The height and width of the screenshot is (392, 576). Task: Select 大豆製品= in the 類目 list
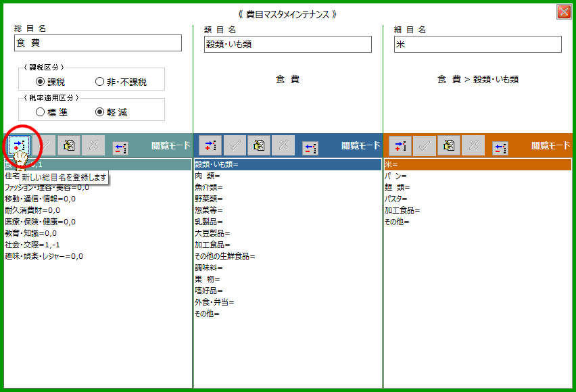pyautogui.click(x=288, y=233)
